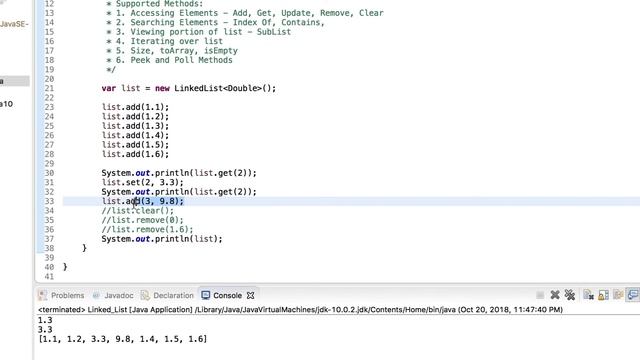
Task: Click the Declaration tab icon
Action: 145,295
